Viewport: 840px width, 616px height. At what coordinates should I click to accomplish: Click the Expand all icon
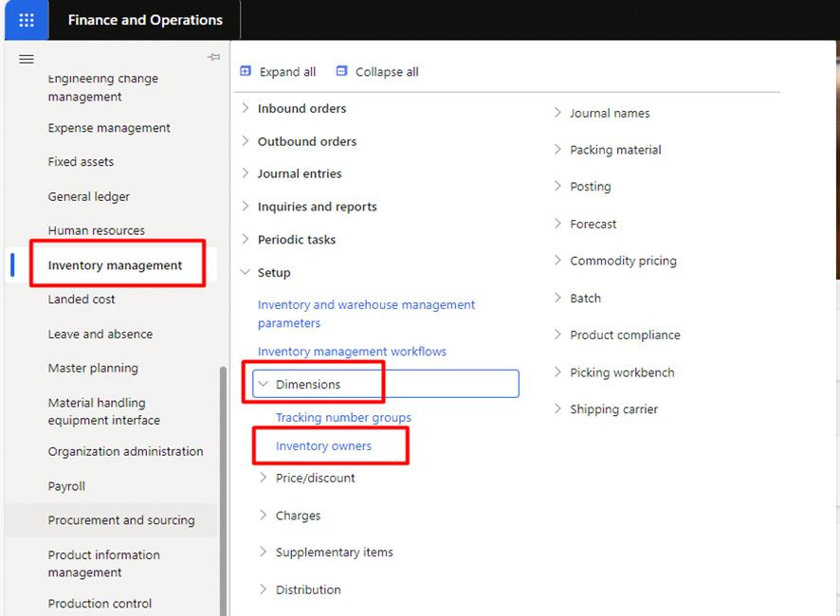246,71
